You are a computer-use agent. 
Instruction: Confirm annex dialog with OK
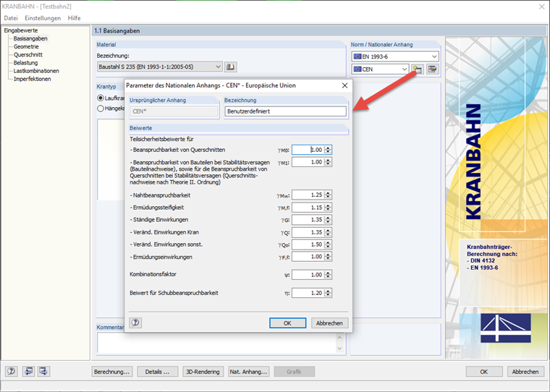(287, 323)
